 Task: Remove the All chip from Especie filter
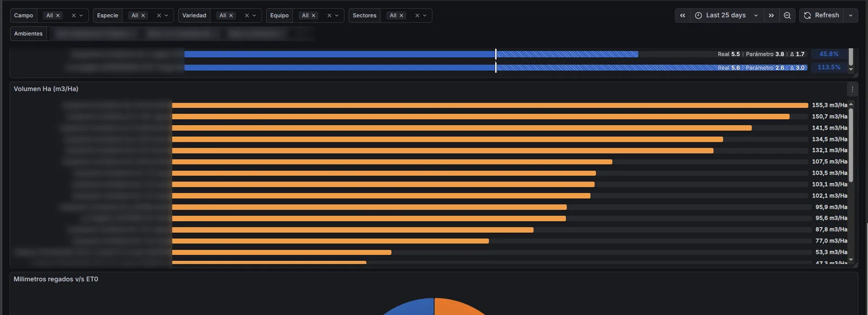click(x=143, y=16)
